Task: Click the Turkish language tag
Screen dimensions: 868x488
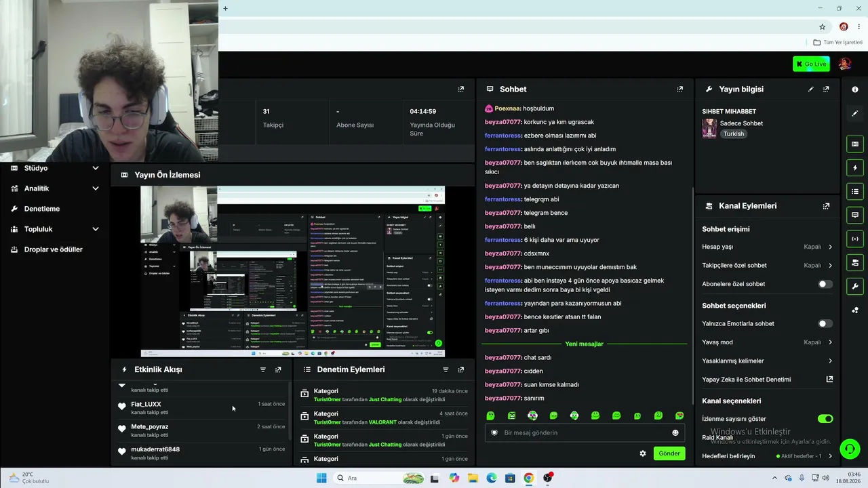Action: [733, 134]
